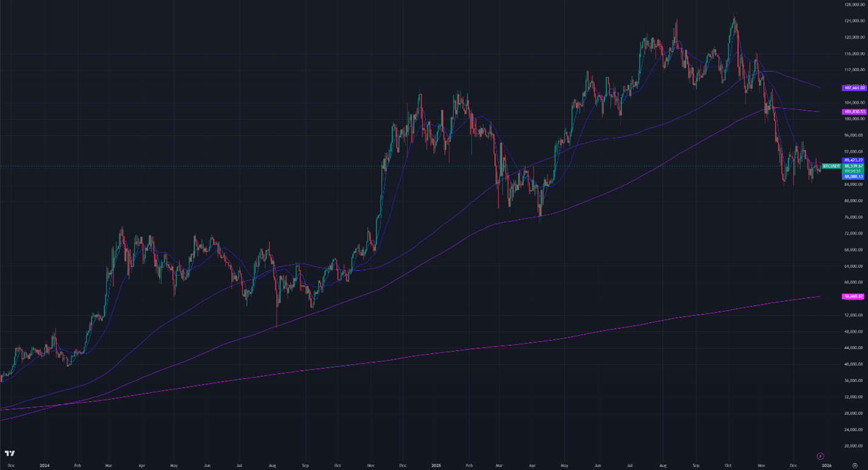Click 20,000.00 on the price scale
The height and width of the screenshot is (470, 868).
853,446
